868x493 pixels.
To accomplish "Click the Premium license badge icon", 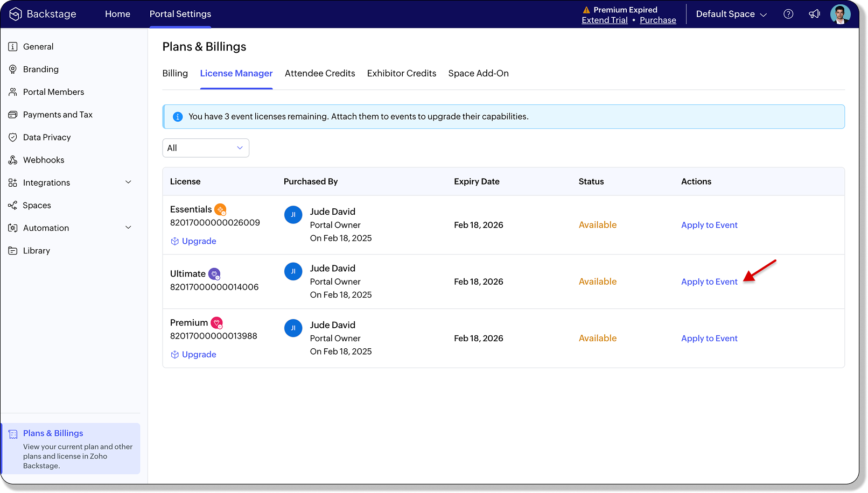I will (x=216, y=323).
